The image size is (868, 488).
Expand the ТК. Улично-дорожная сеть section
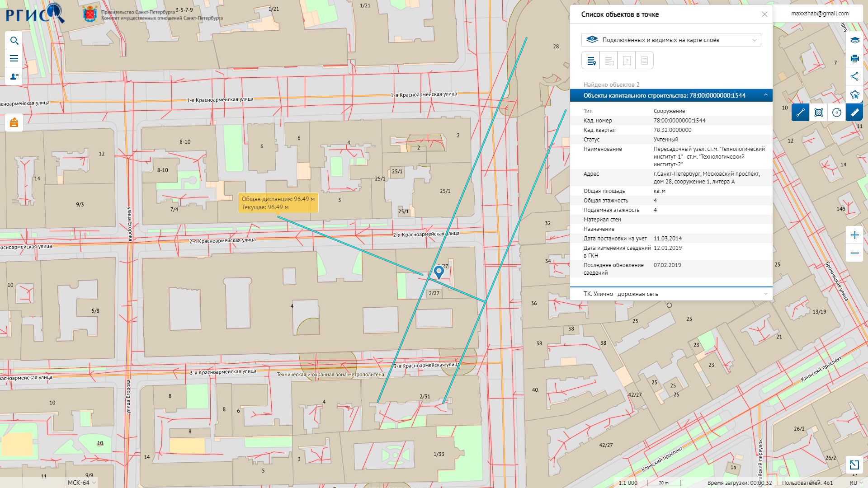pos(765,294)
